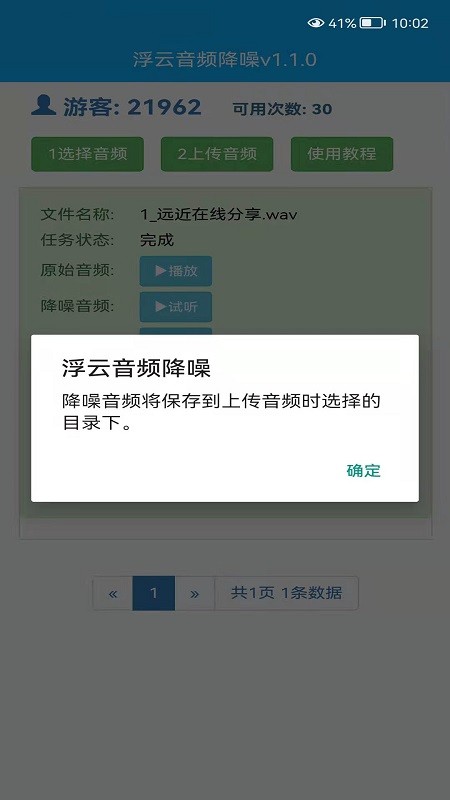This screenshot has width=450, height=800.
Task: Click the 2上传音频 upload button
Action: (x=217, y=154)
